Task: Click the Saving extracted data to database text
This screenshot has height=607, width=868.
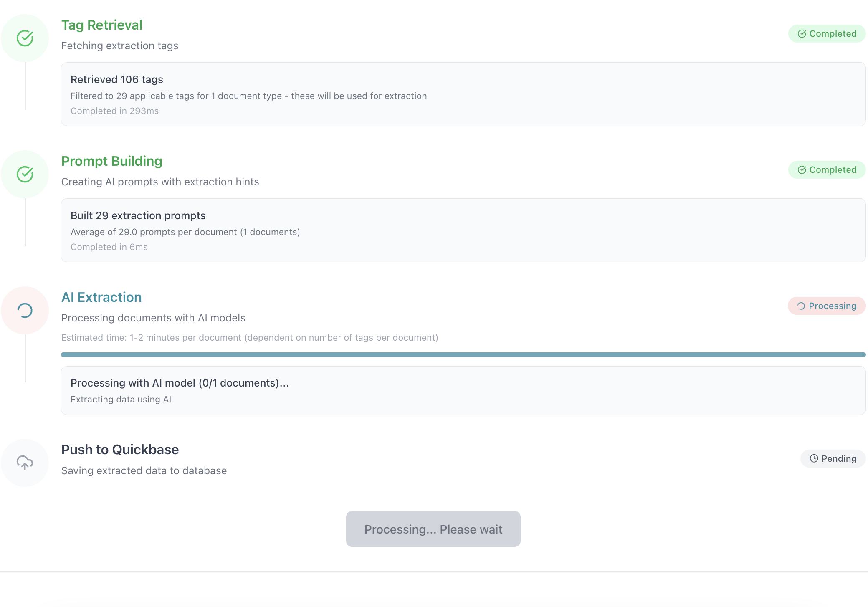Action: coord(144,471)
